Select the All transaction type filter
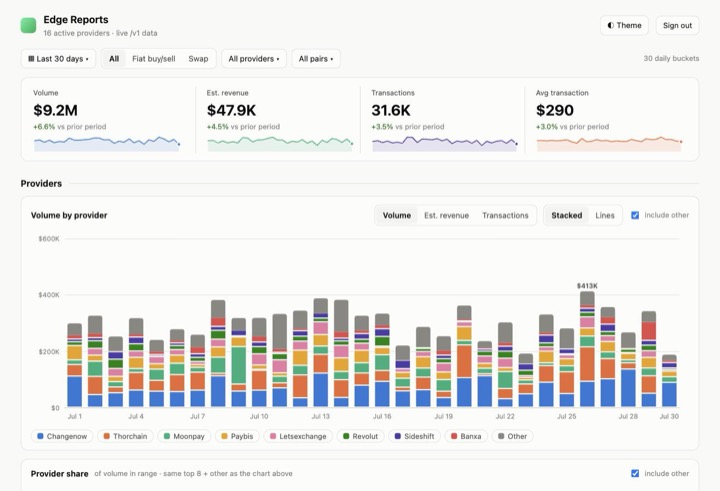This screenshot has width=720, height=491. click(x=114, y=59)
